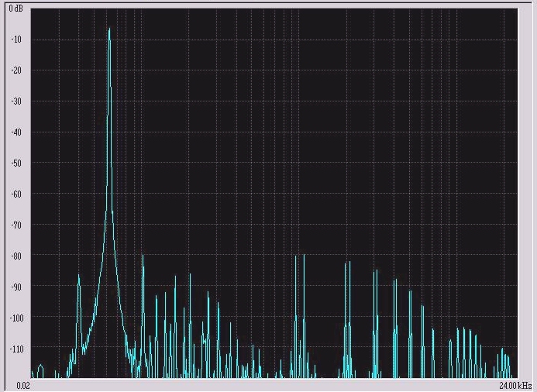Click the -70 axis label
Screen dimensions: 537x392
16,225
